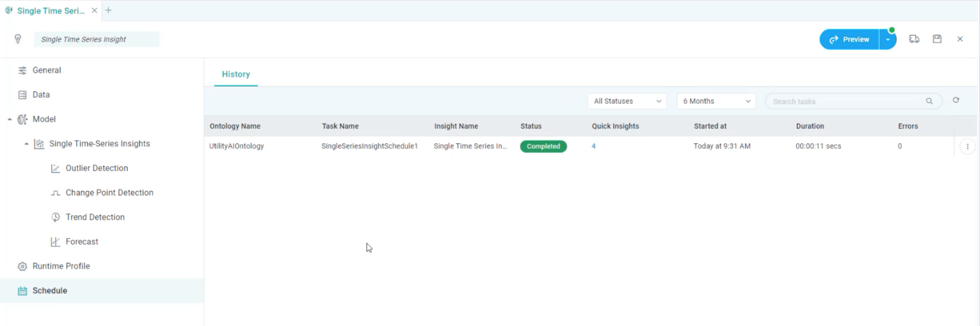Image resolution: width=980 pixels, height=326 pixels.
Task: Open the 4 Quick Insights link
Action: coord(594,146)
